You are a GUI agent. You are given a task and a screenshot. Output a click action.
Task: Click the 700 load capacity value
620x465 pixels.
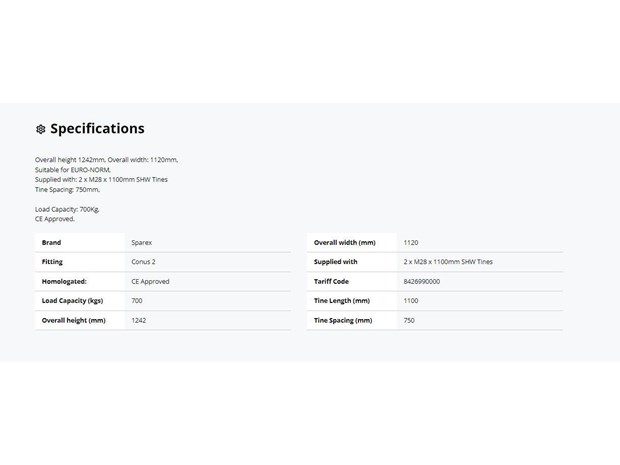pos(137,301)
